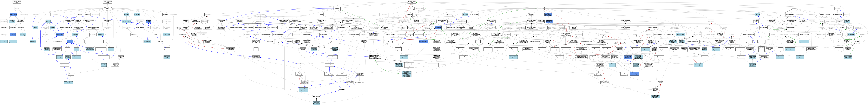Click the 'cell leading edge' node
Screen dimensions: 868x105
pyautogui.click(x=149, y=21)
